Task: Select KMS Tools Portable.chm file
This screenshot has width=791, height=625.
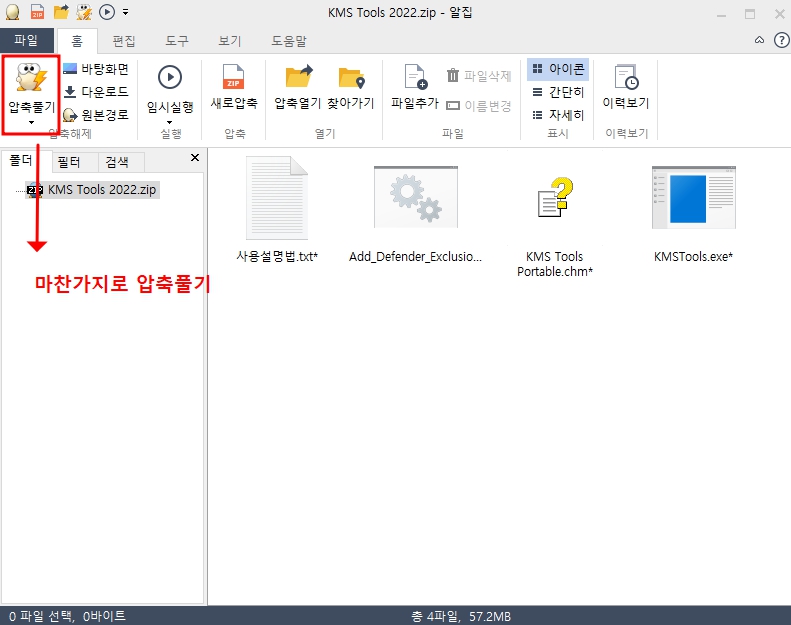Action: (x=554, y=225)
